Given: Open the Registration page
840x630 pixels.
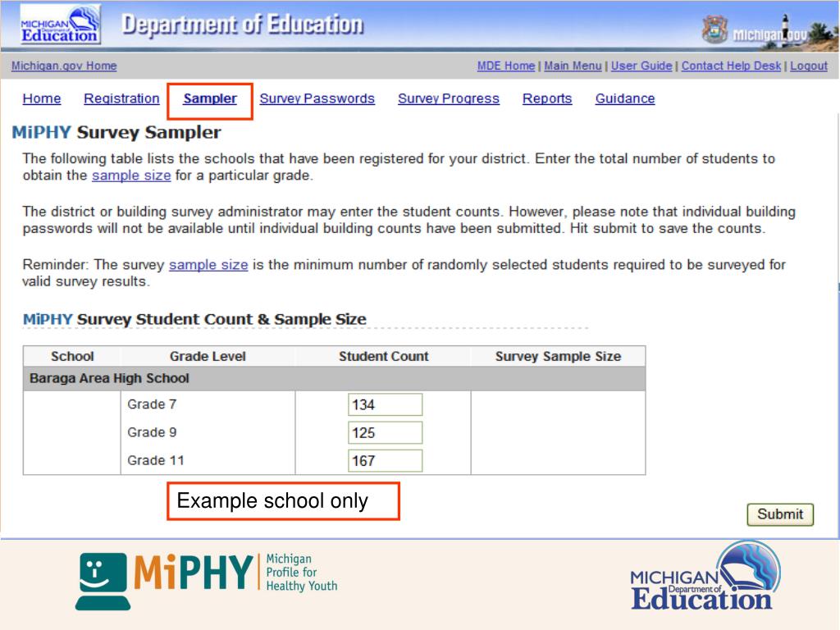Looking at the screenshot, I should [121, 98].
